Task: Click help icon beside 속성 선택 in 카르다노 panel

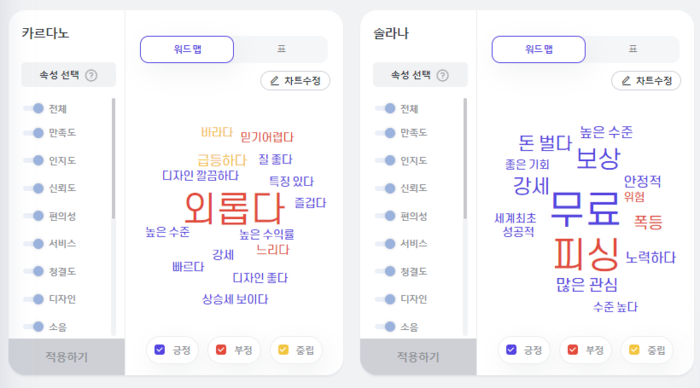Action: pyautogui.click(x=91, y=75)
